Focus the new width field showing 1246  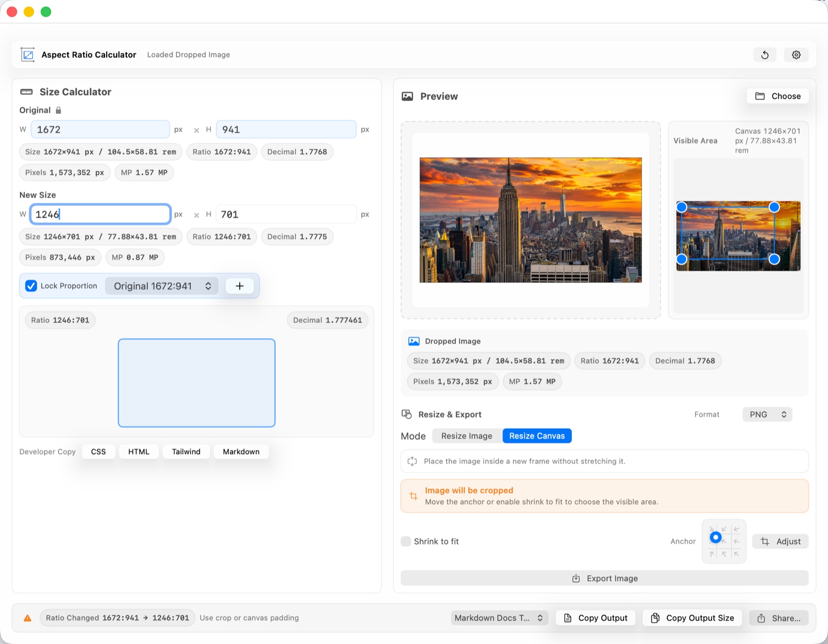point(100,214)
